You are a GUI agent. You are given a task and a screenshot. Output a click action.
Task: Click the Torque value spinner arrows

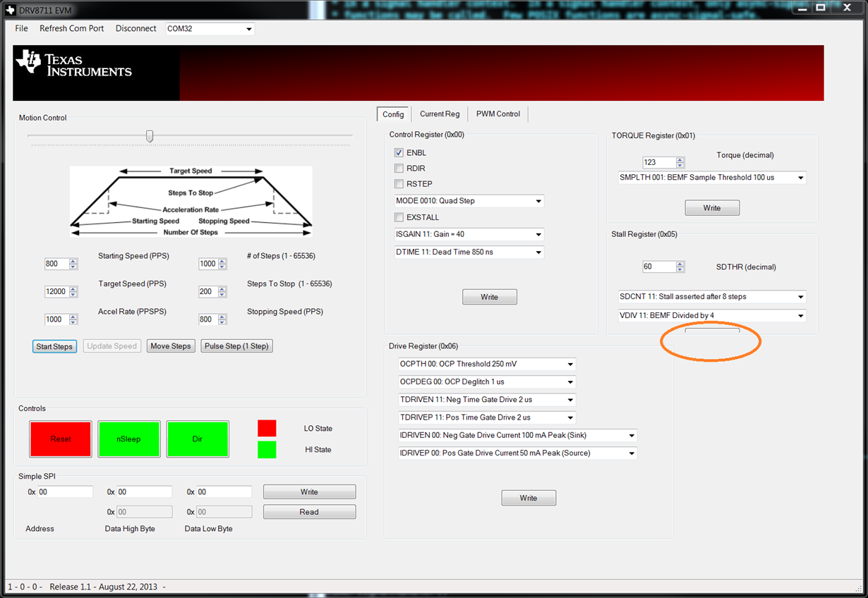point(680,162)
